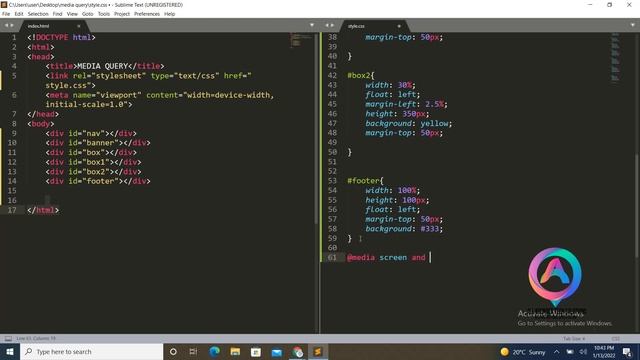The height and width of the screenshot is (360, 640).
Task: Click Sublime Text icon on taskbar
Action: (x=318, y=351)
